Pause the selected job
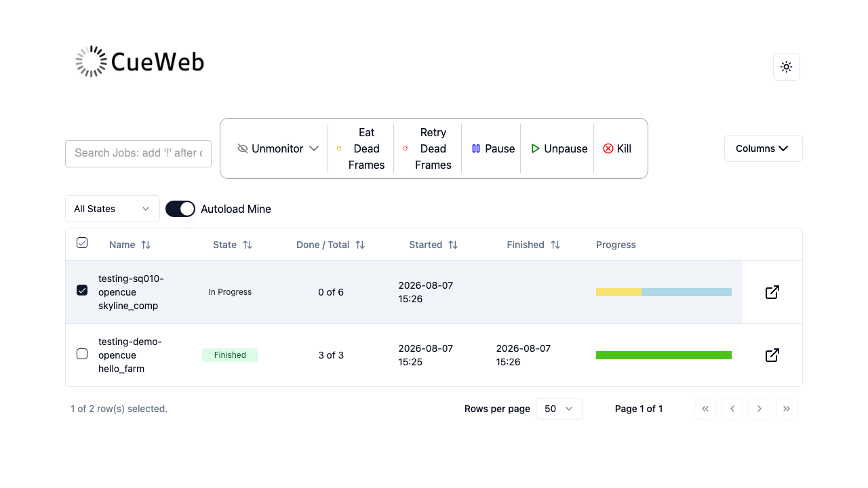This screenshot has width=868, height=488. click(x=493, y=148)
